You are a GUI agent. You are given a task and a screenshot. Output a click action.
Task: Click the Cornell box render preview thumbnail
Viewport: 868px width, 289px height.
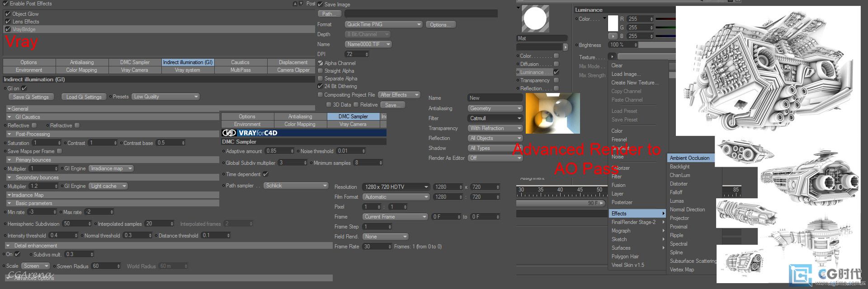pos(552,113)
